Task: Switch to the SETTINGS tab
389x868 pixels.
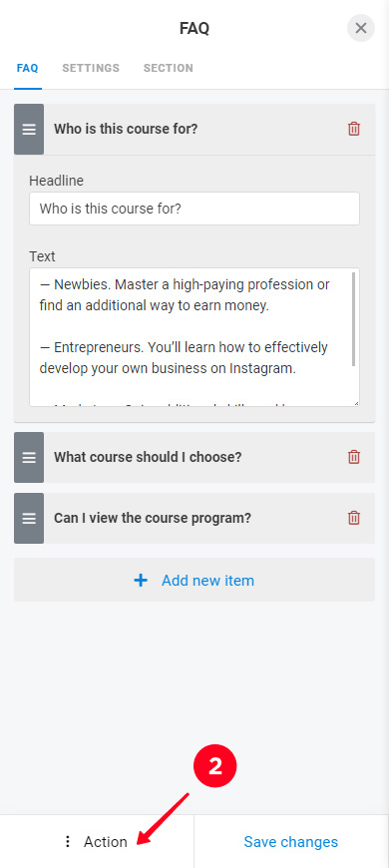Action: pos(91,68)
